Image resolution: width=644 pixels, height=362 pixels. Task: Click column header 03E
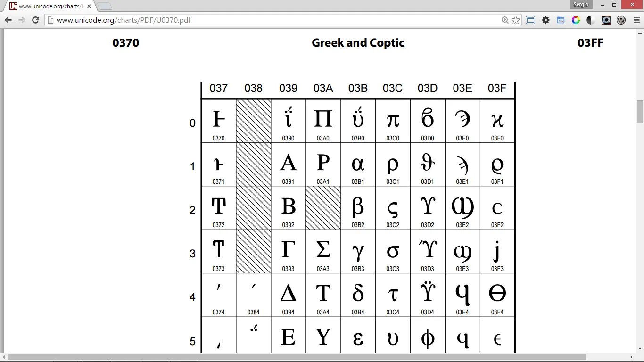tap(462, 88)
